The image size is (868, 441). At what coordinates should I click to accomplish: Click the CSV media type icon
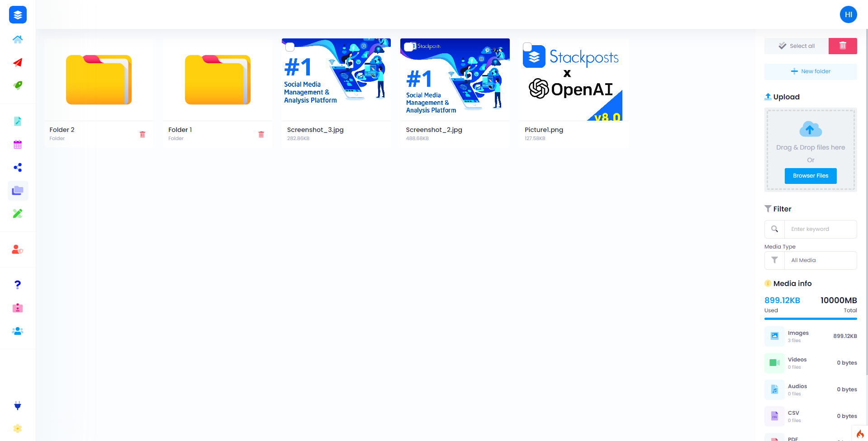pyautogui.click(x=774, y=416)
